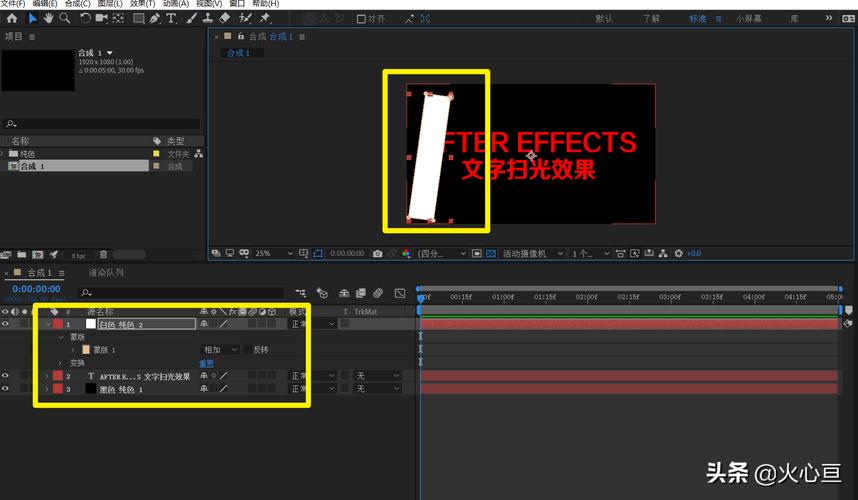Expand the 变换 property group
This screenshot has width=858, height=500.
pyautogui.click(x=60, y=363)
